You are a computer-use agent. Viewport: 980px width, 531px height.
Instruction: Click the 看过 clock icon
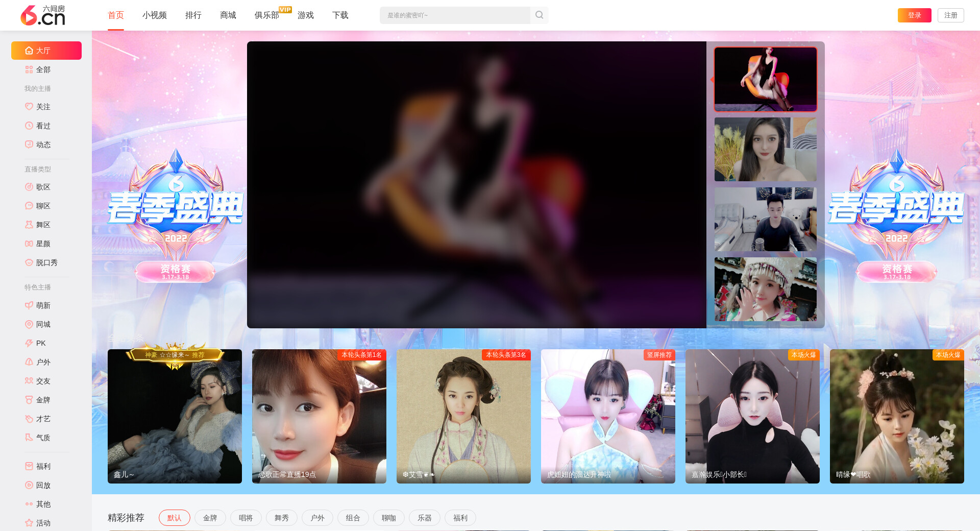pyautogui.click(x=29, y=126)
